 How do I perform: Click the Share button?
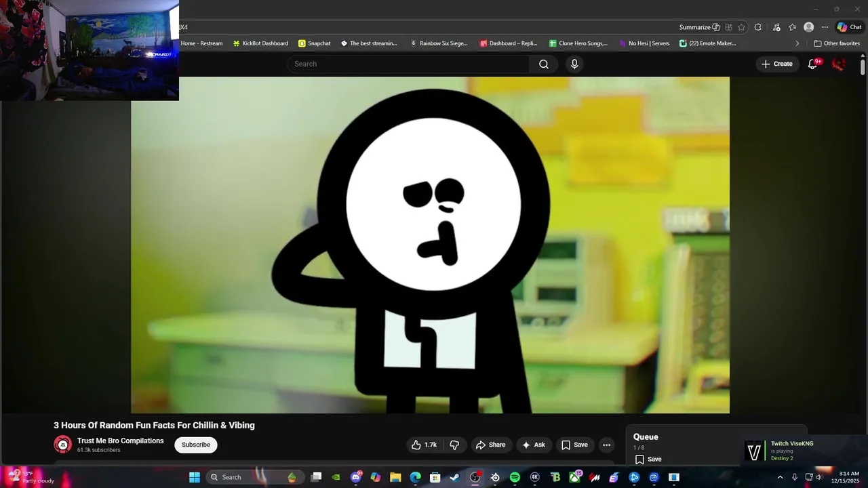click(490, 445)
